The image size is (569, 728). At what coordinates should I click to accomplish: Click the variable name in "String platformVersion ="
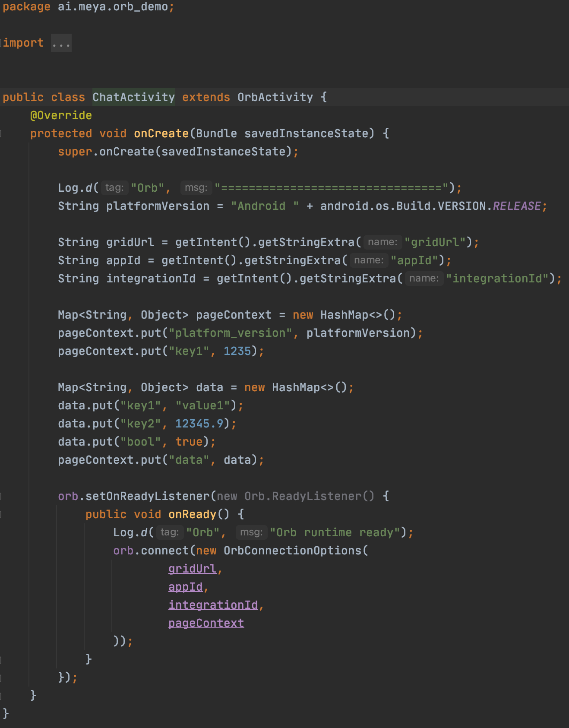point(158,206)
